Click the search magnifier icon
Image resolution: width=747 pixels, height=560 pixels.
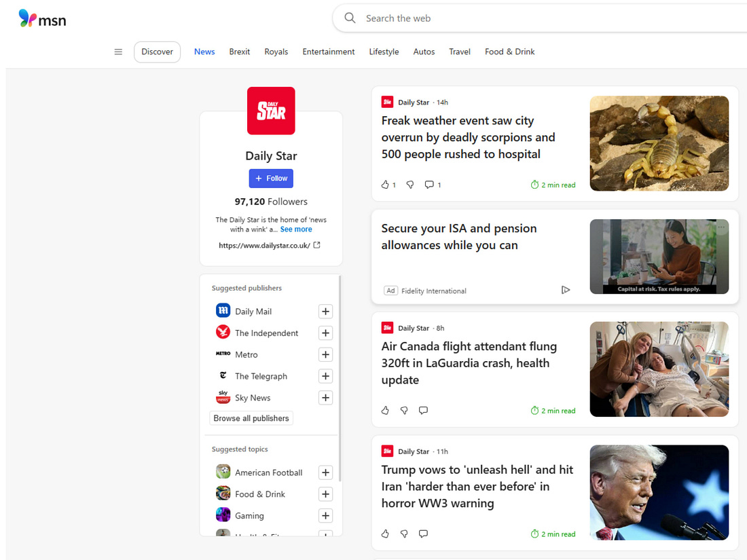[350, 18]
